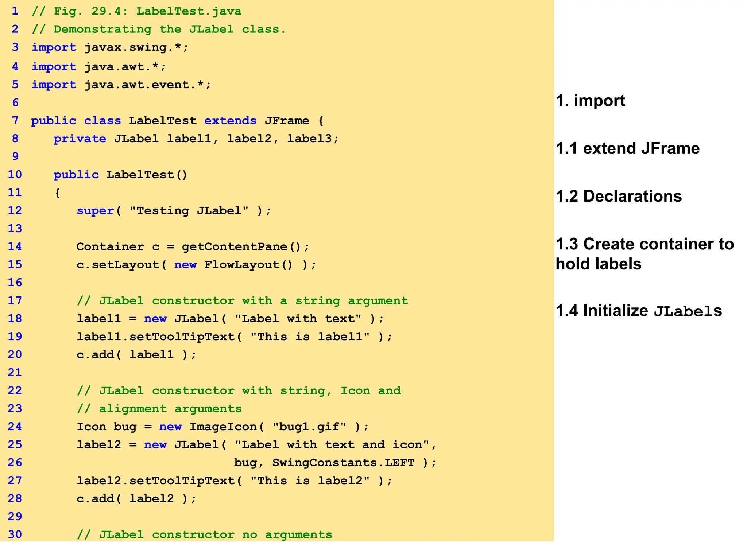
Task: Select the comment 'Demonstrating the JLabel class.'
Action: [x=170, y=29]
